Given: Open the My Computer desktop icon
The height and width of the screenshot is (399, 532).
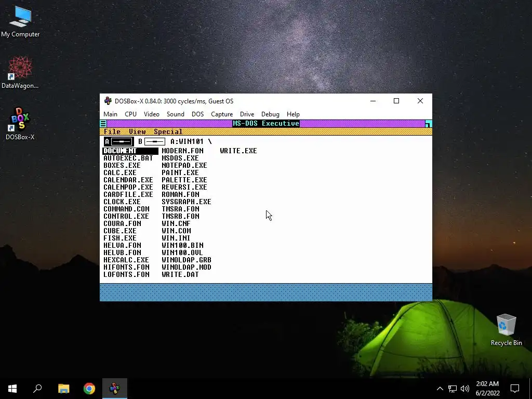Looking at the screenshot, I should point(20,21).
